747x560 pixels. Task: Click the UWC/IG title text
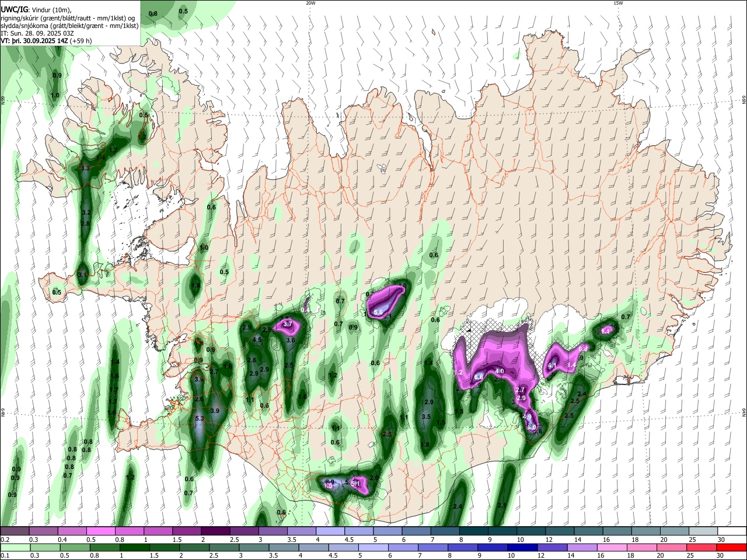point(15,9)
